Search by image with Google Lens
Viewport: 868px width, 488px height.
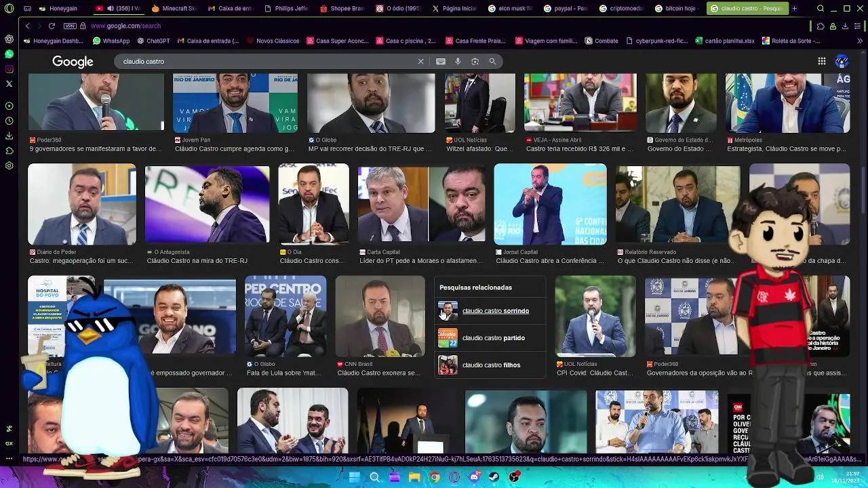pos(475,61)
